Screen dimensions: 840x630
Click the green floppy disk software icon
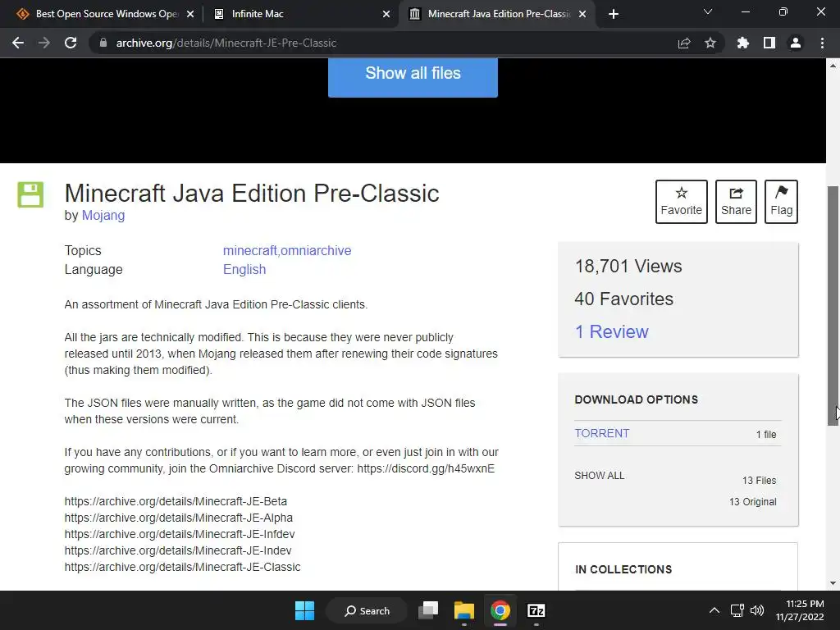coord(30,194)
